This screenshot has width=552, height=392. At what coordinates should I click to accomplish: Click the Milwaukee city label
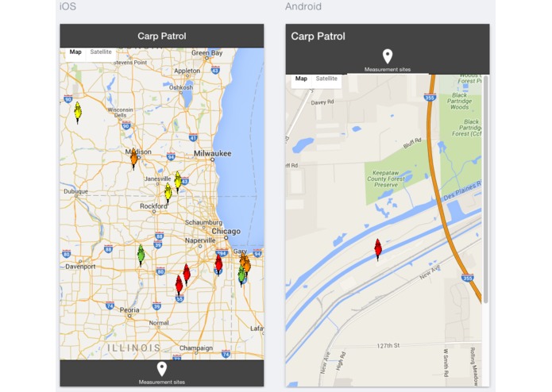[213, 153]
